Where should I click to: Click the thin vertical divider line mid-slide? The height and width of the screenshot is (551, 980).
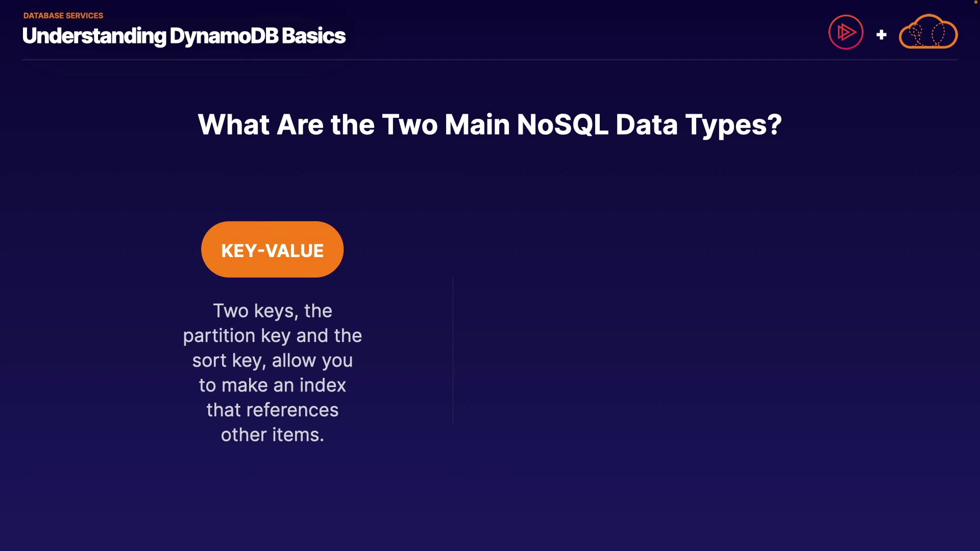point(453,350)
